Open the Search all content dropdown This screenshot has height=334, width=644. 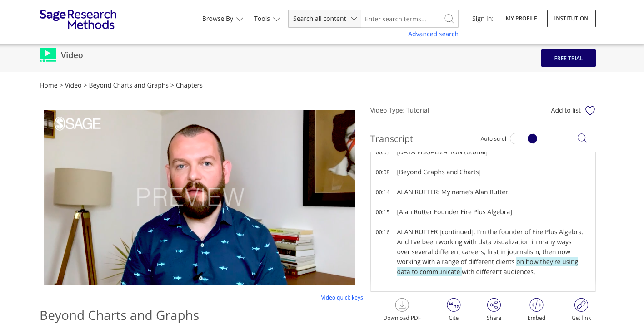(324, 19)
